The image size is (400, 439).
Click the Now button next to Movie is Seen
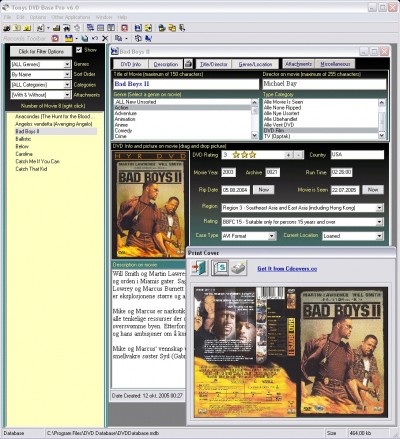[x=373, y=190]
